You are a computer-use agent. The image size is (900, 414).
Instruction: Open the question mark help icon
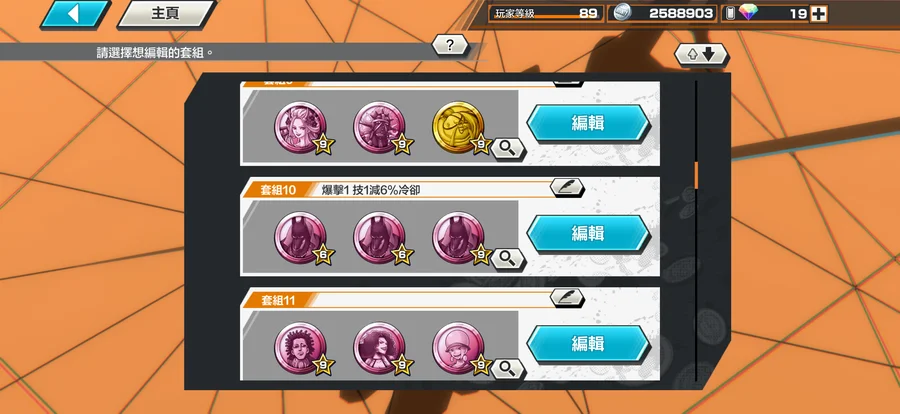pyautogui.click(x=449, y=45)
